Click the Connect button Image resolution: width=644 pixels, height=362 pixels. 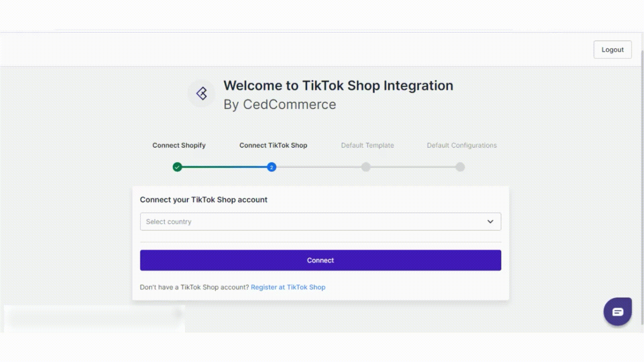point(320,260)
